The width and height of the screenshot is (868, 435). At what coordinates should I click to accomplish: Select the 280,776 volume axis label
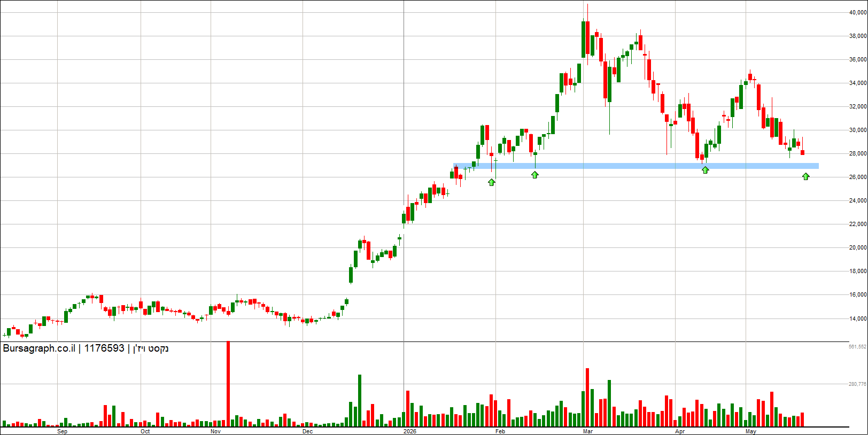[x=857, y=384]
